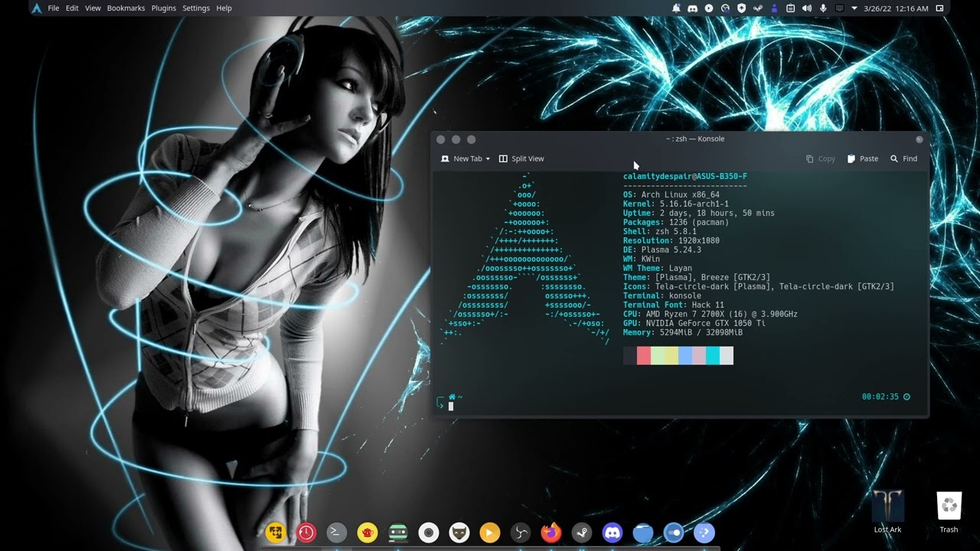Viewport: 980px width, 551px height.
Task: Open the View menu
Action: click(93, 8)
